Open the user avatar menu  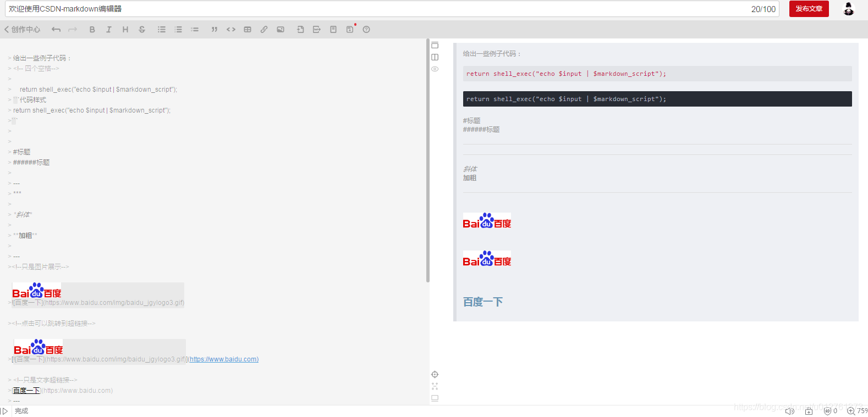849,9
